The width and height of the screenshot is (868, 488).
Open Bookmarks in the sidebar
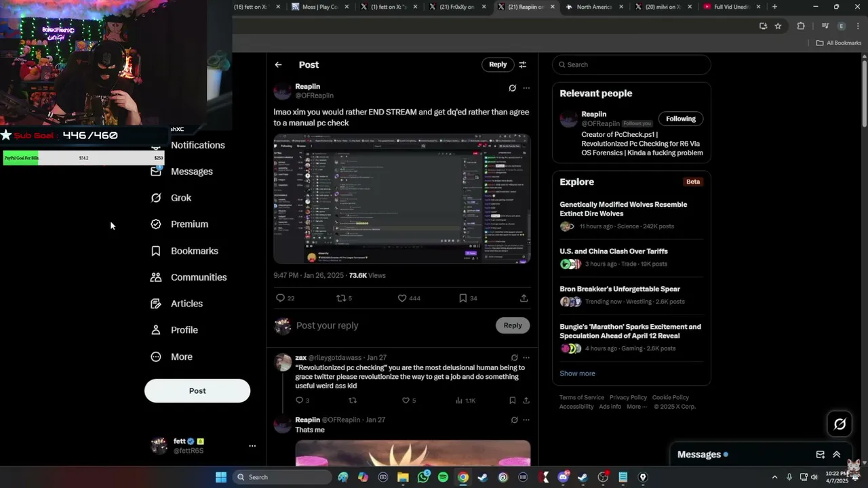pos(185,251)
